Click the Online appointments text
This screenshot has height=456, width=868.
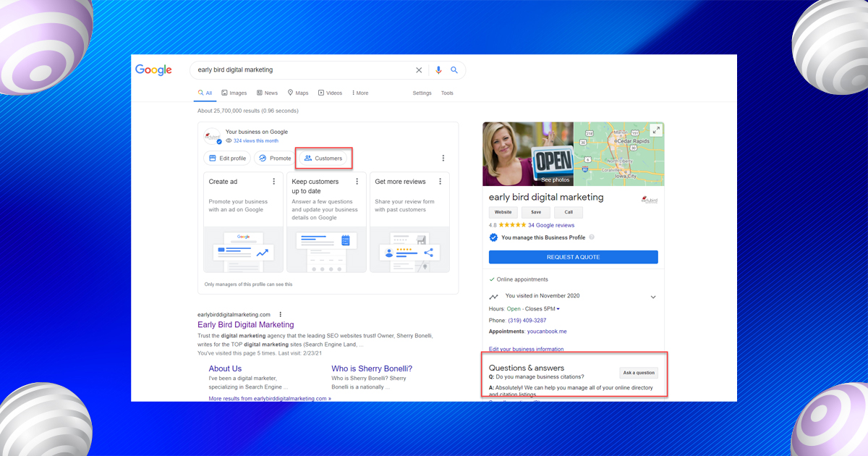tap(521, 279)
